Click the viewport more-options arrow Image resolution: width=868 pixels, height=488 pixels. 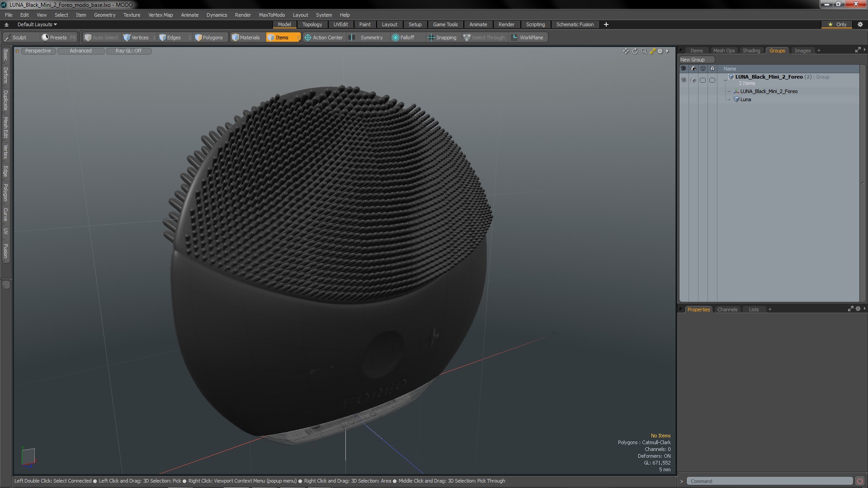click(x=667, y=51)
